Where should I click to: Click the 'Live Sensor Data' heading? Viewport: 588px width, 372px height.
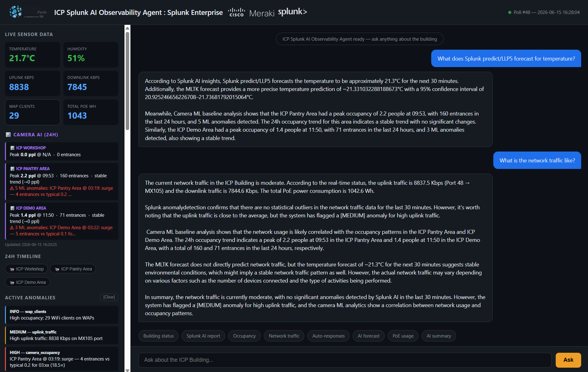pos(29,34)
